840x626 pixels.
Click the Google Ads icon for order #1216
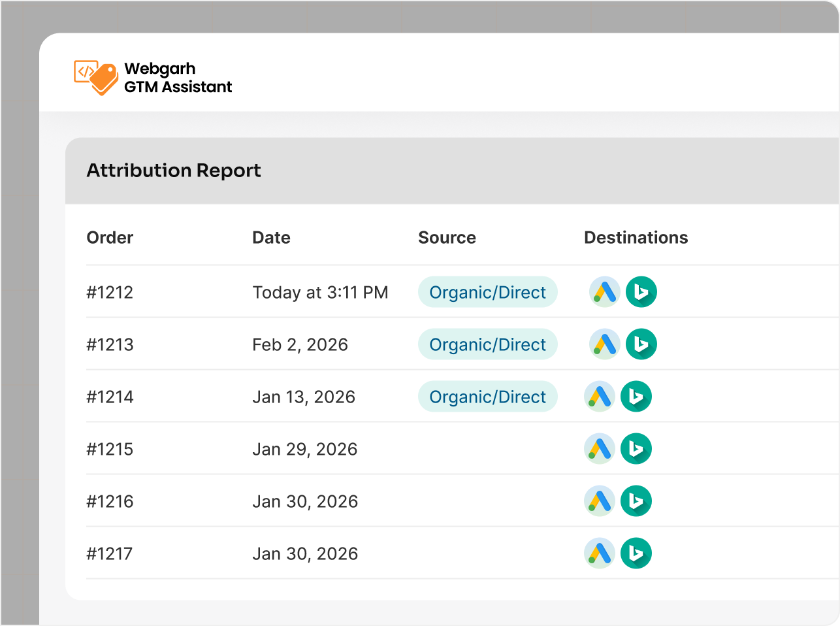point(599,501)
